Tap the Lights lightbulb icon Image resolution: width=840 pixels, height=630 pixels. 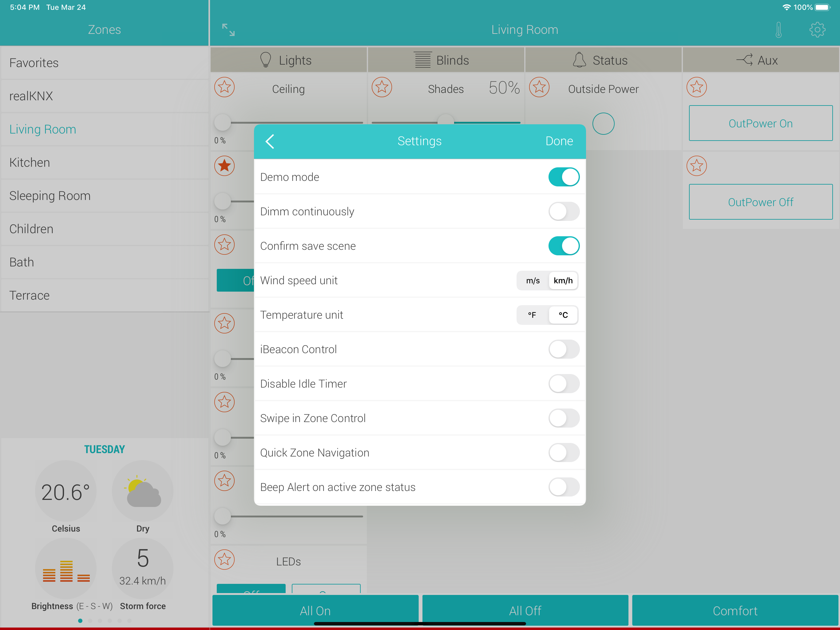[x=265, y=60]
